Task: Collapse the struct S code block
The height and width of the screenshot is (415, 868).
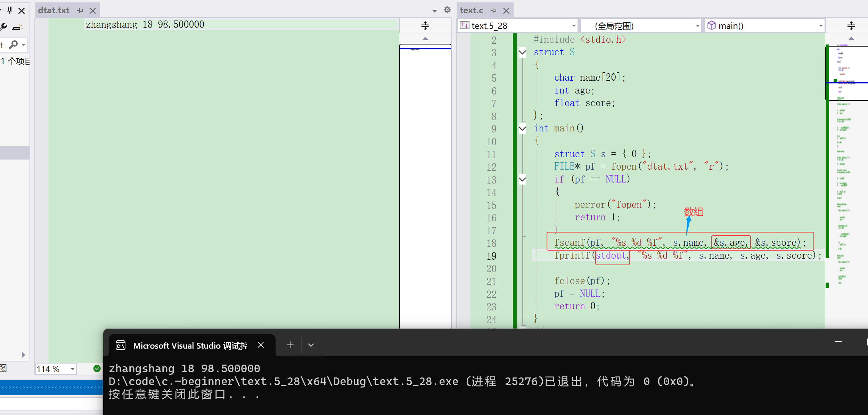Action: point(522,52)
